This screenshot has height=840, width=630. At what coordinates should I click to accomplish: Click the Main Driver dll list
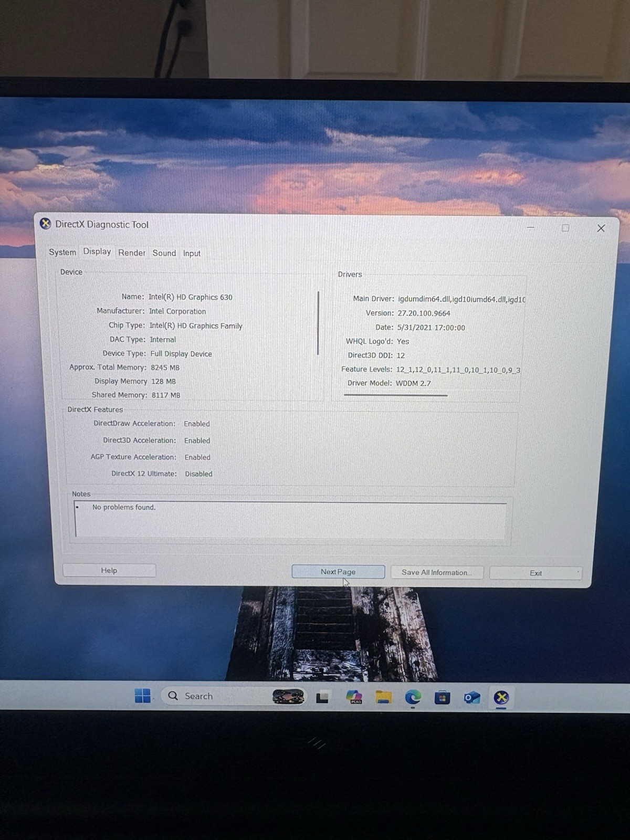coord(461,299)
